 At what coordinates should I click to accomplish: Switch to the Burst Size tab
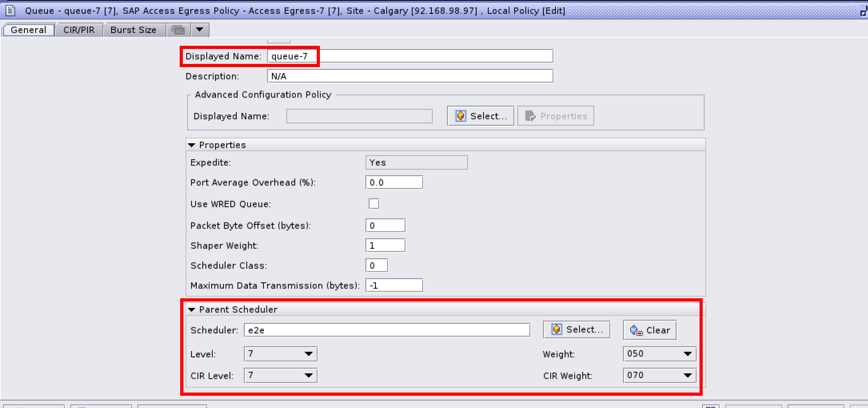tap(133, 30)
